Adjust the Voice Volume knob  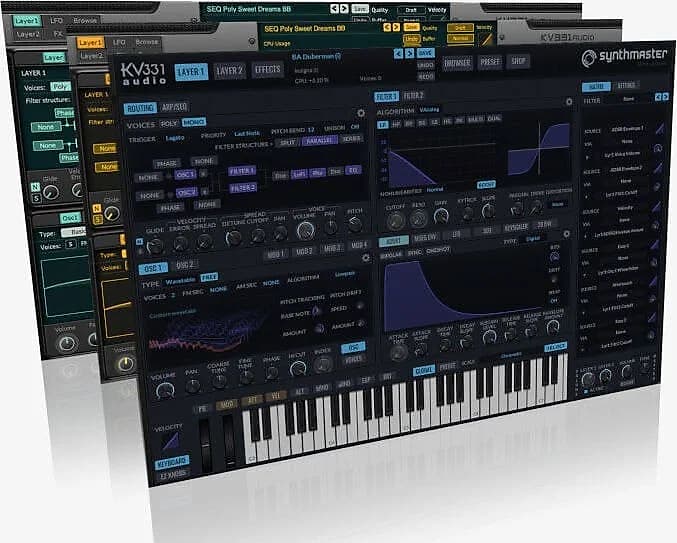click(x=305, y=231)
